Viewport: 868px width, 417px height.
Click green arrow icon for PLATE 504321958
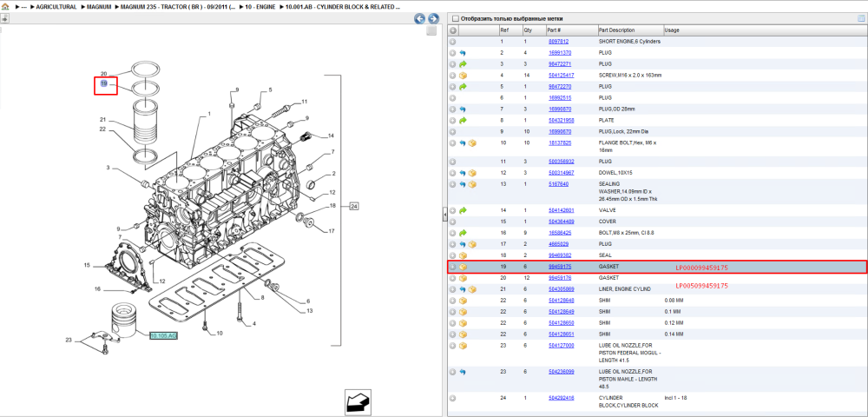(x=463, y=120)
